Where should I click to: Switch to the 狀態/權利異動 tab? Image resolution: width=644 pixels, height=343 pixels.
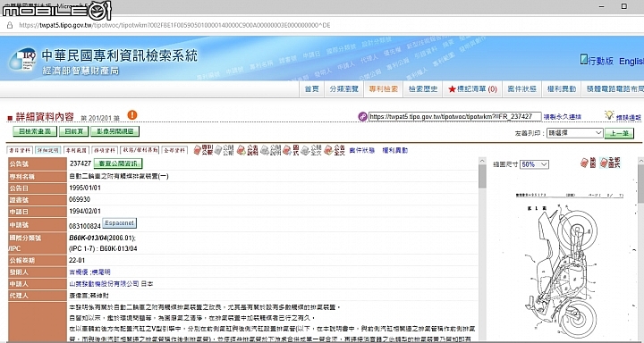tap(140, 151)
